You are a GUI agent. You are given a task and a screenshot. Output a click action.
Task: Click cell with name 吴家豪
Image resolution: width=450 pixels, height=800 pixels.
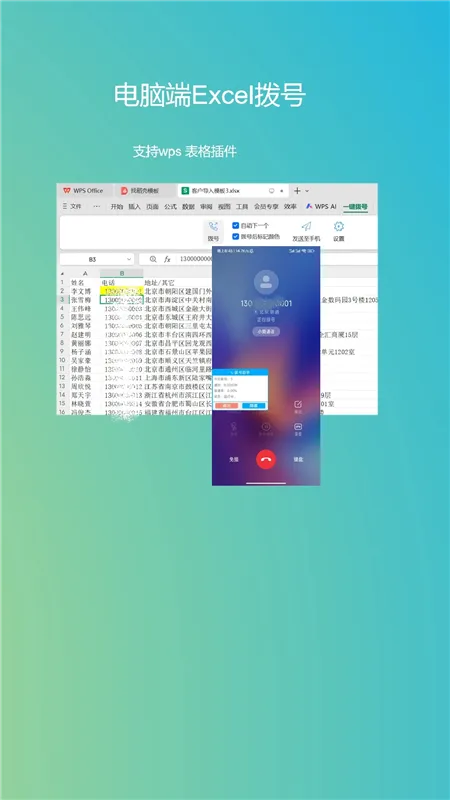(81, 360)
